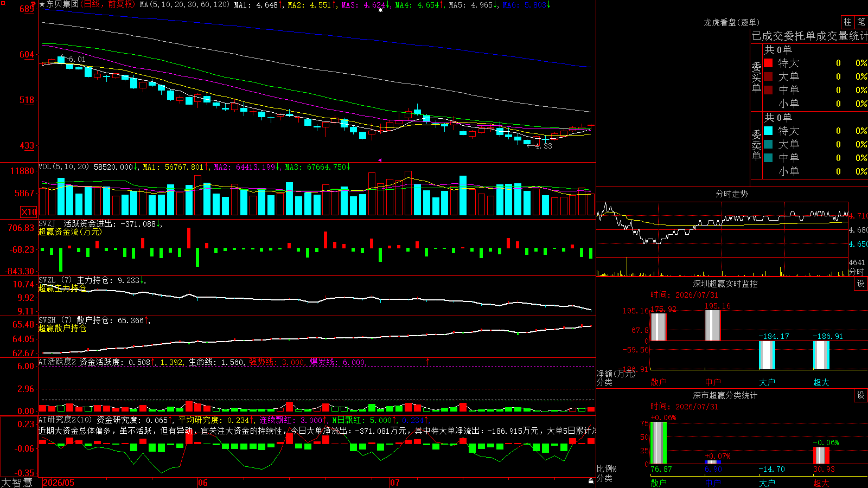Click the SVSH (7) indicator name
Viewport: 868px width, 488px height.
pos(55,320)
